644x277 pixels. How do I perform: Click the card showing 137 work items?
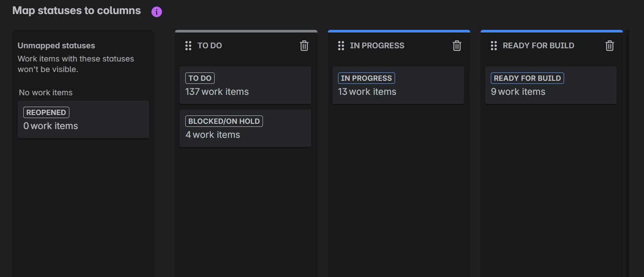[245, 85]
